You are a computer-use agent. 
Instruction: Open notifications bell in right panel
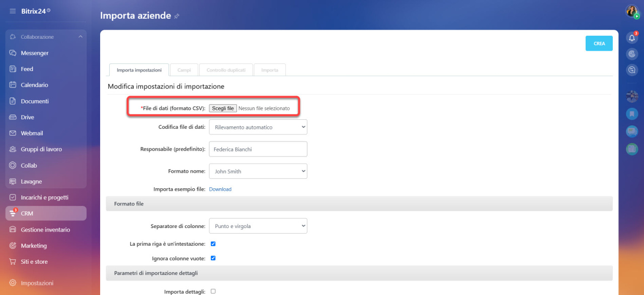632,38
